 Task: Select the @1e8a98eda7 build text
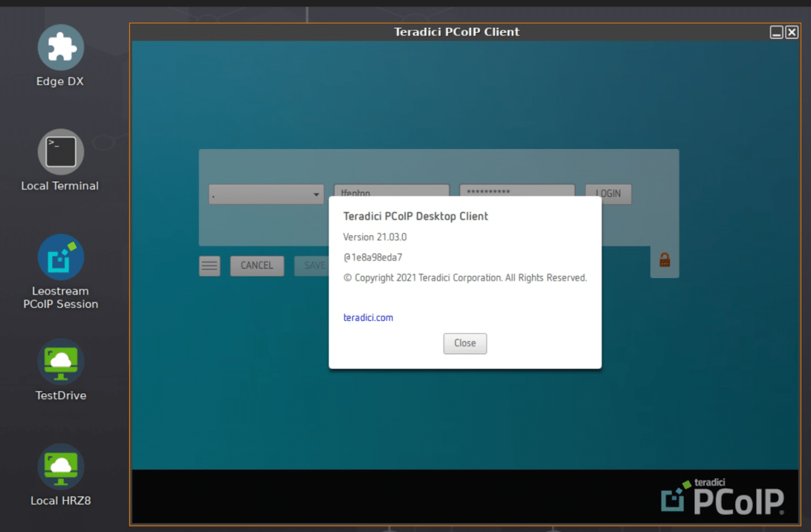[x=373, y=257]
